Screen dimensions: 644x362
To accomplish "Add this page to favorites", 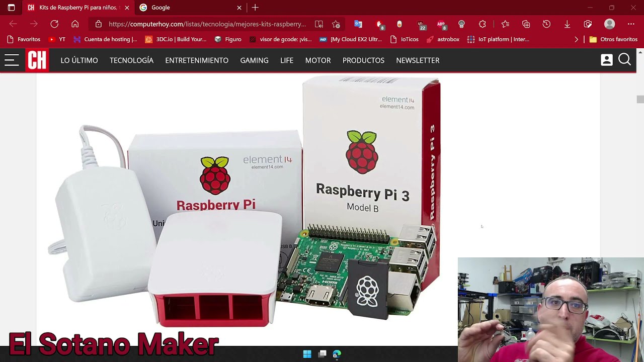I will (x=336, y=24).
